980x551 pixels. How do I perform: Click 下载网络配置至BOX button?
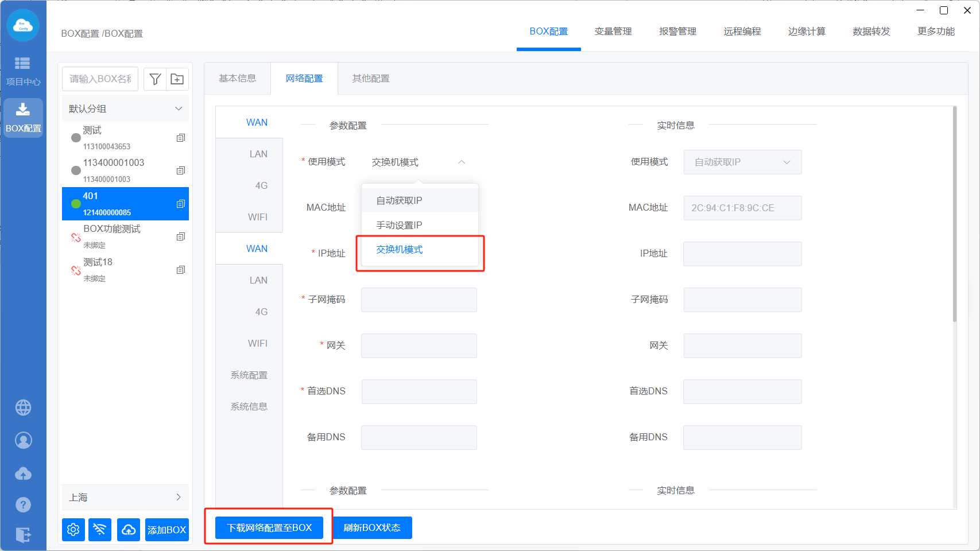point(269,527)
